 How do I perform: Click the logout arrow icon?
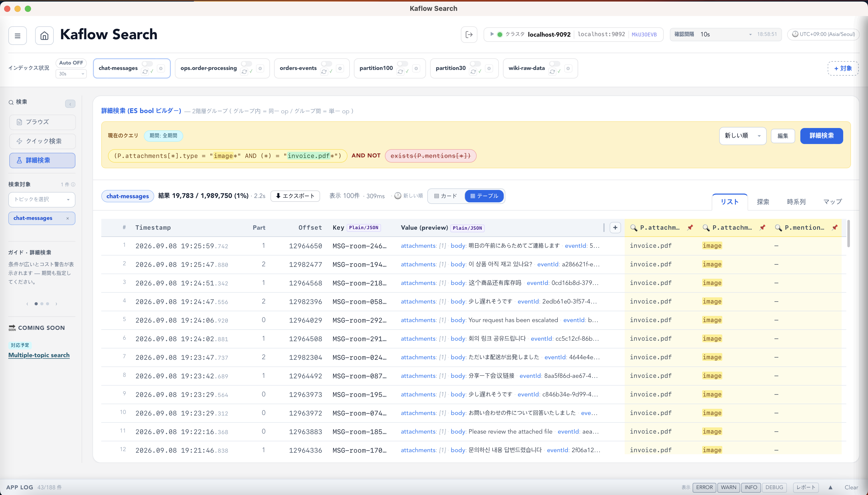pos(469,34)
